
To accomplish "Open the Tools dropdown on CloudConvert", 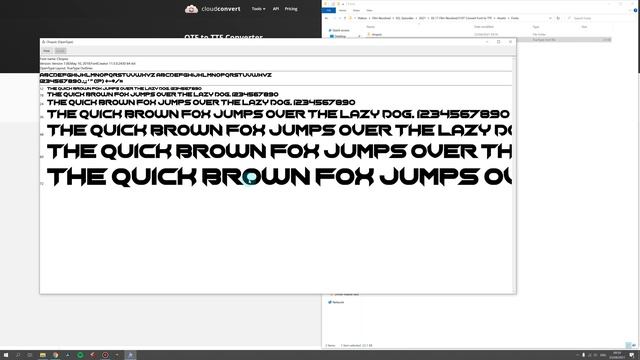I will [258, 9].
